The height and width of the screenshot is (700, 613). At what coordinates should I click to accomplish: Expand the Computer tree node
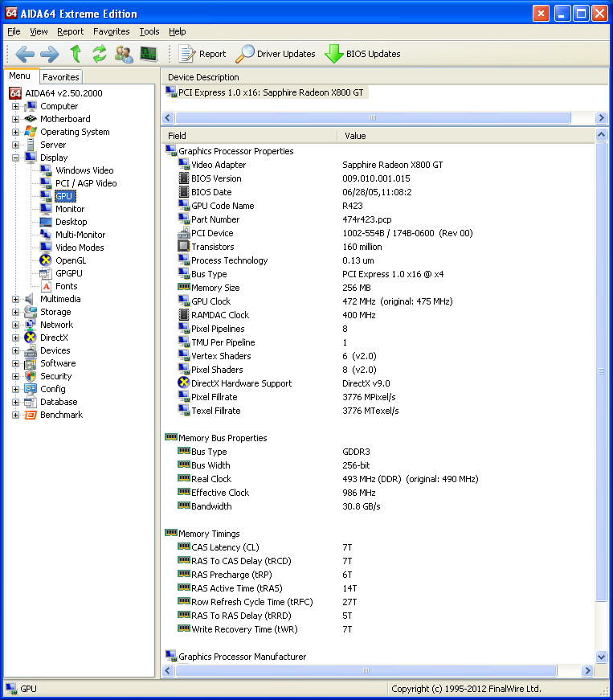(x=15, y=106)
